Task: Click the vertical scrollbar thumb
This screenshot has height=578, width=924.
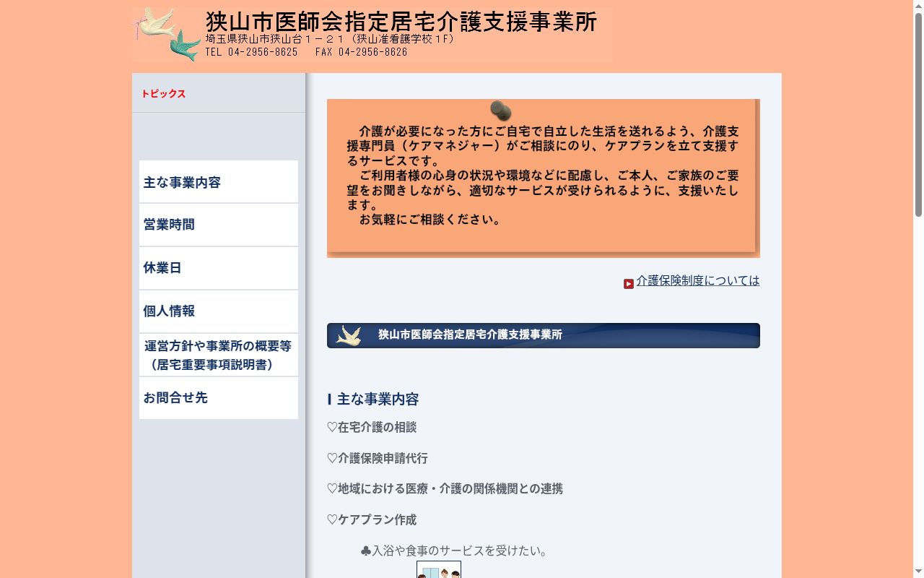Action: 918,114
